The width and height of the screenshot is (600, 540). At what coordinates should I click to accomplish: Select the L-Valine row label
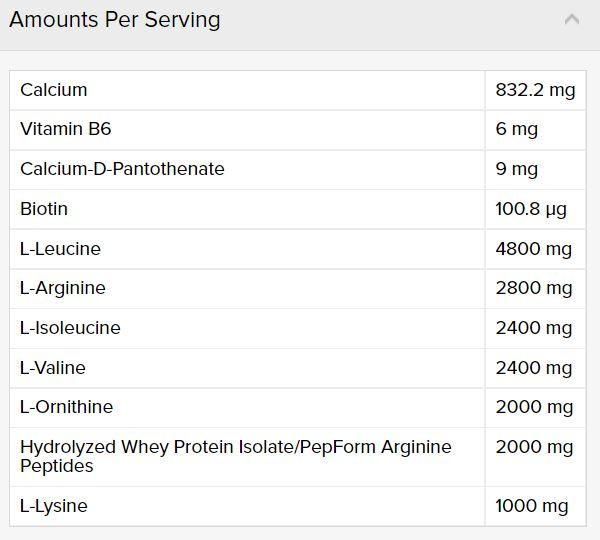coord(53,368)
